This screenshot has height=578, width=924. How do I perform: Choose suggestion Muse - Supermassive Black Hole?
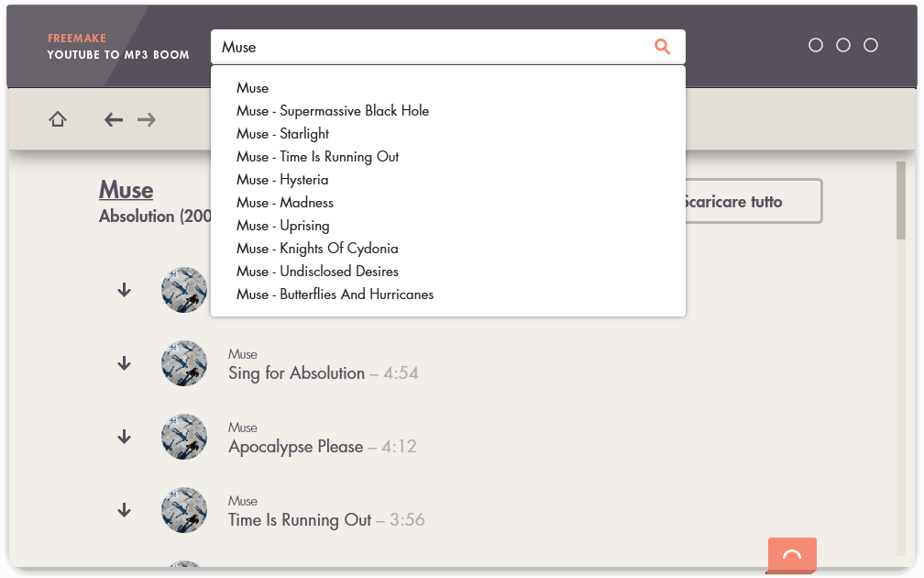coord(333,111)
